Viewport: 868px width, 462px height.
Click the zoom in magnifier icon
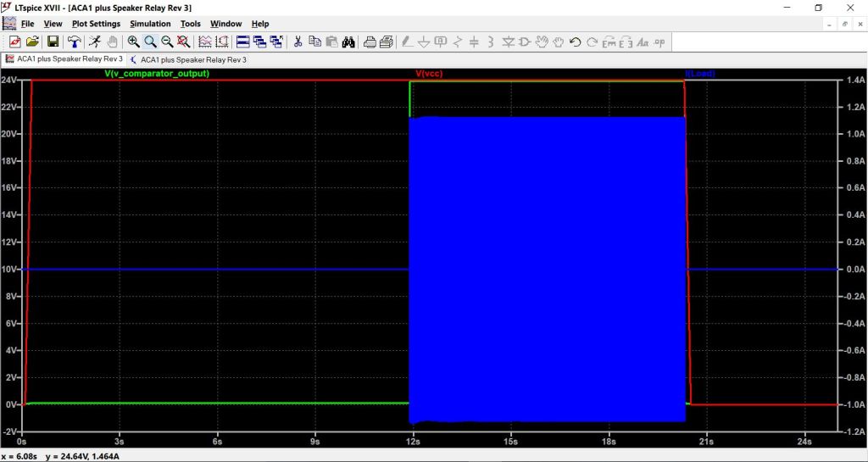click(x=133, y=42)
